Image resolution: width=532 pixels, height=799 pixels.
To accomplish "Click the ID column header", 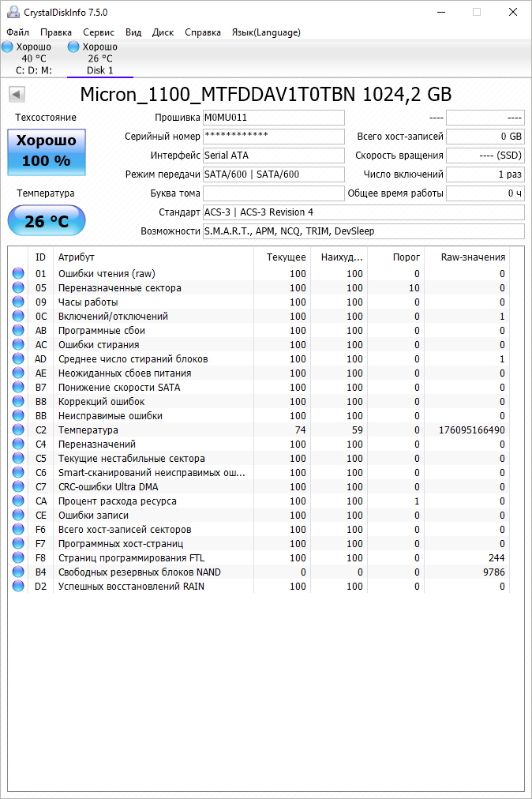I will [41, 257].
